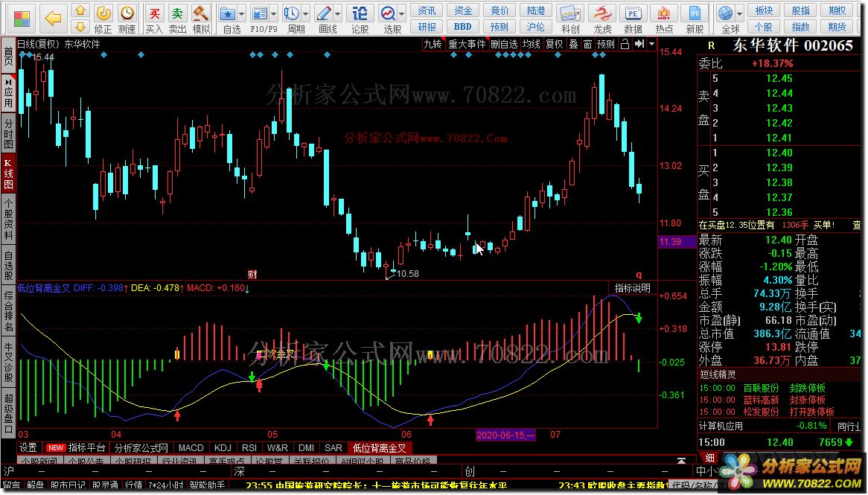Expand the 自选 dropdown arrow

[x=241, y=14]
